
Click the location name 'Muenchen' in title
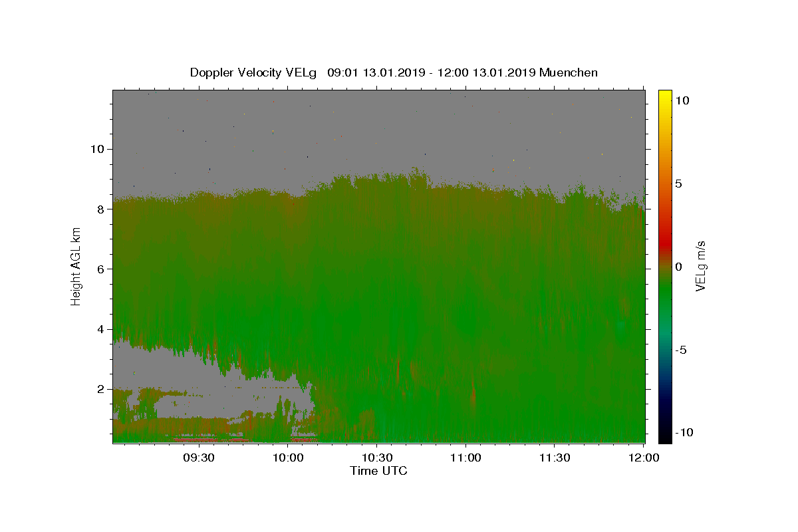[x=569, y=72]
